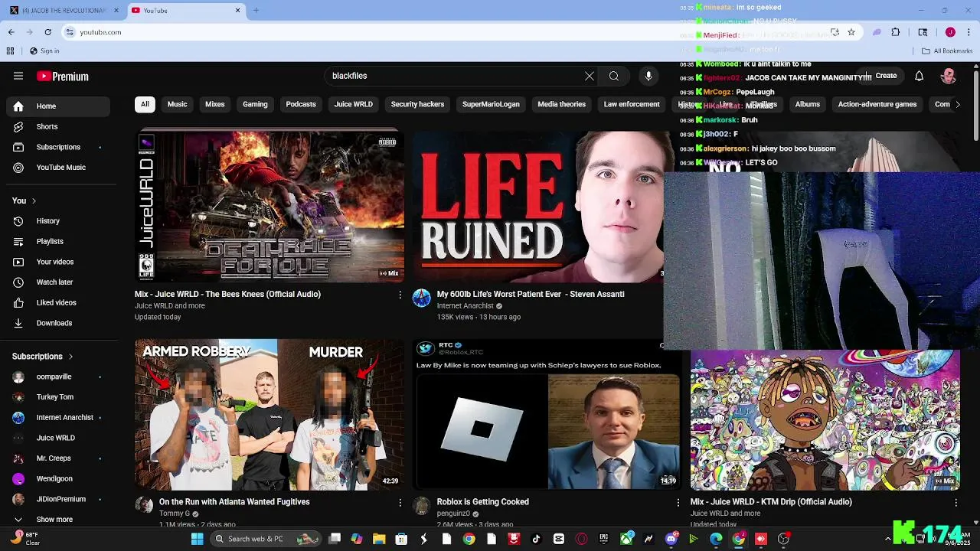Click the Tommy G channel avatar
The height and width of the screenshot is (551, 980).
pyautogui.click(x=144, y=506)
